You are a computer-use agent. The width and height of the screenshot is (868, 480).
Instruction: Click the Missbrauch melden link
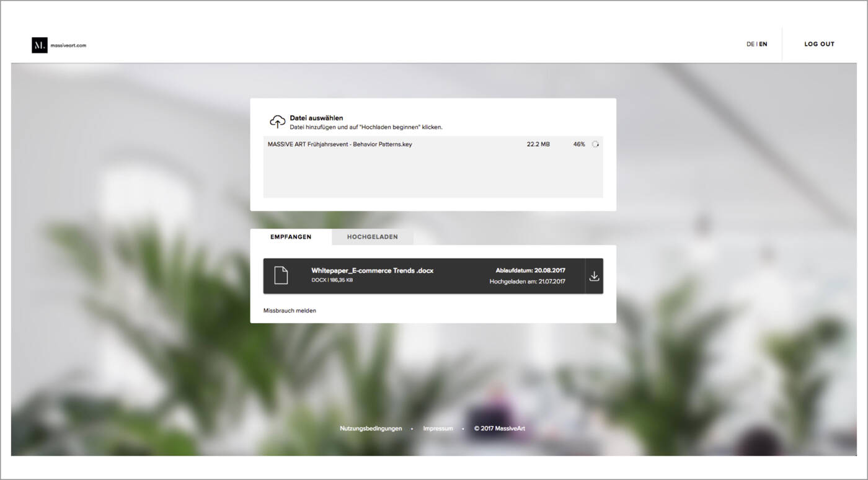coord(290,311)
